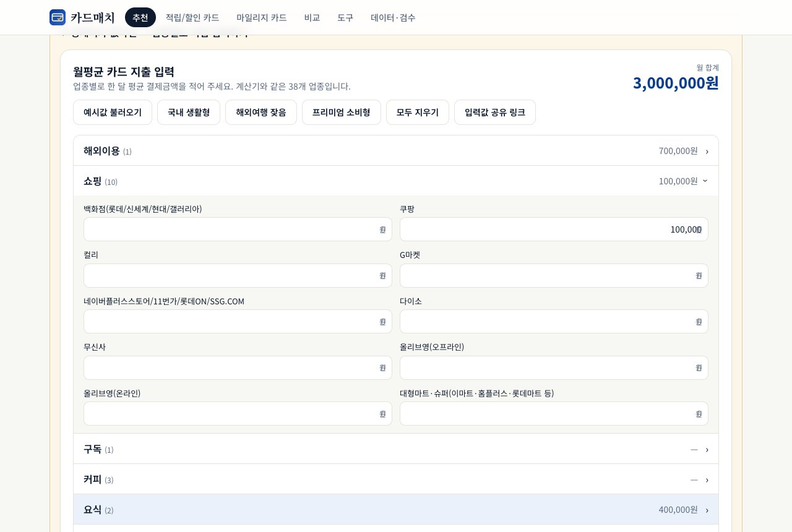Click the 월평균 카드 지출 입력 heading

[x=124, y=72]
